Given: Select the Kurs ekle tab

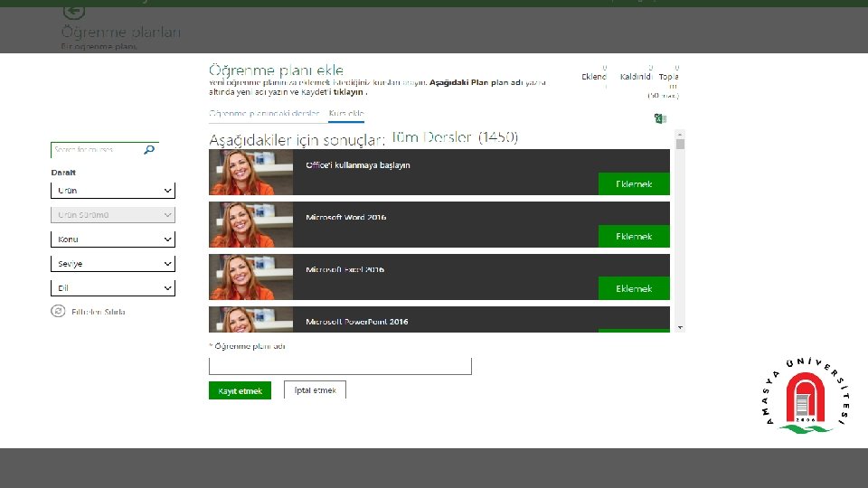Looking at the screenshot, I should pyautogui.click(x=346, y=114).
